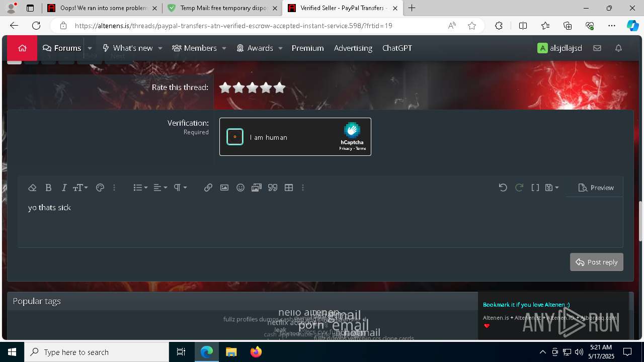Rate thread with fourth star
644x362 pixels.
pos(266,87)
